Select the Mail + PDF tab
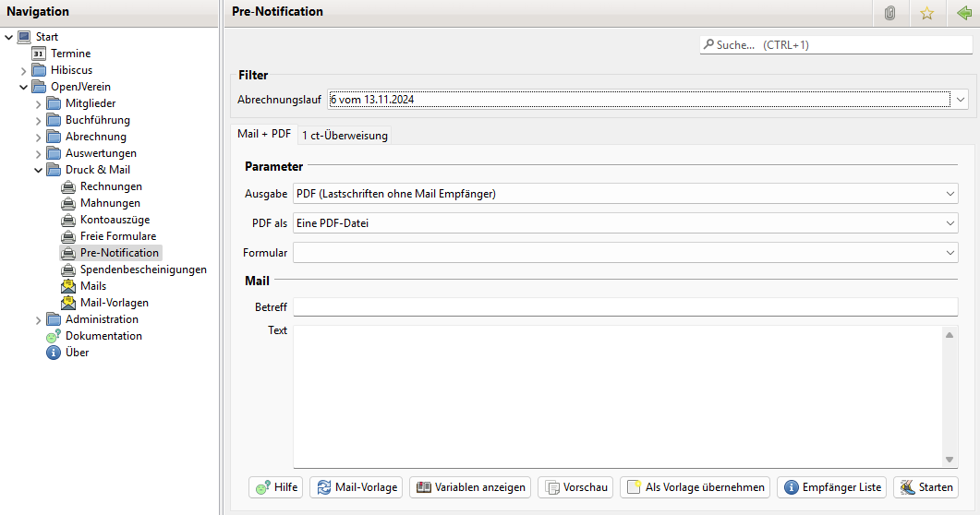 click(x=264, y=134)
